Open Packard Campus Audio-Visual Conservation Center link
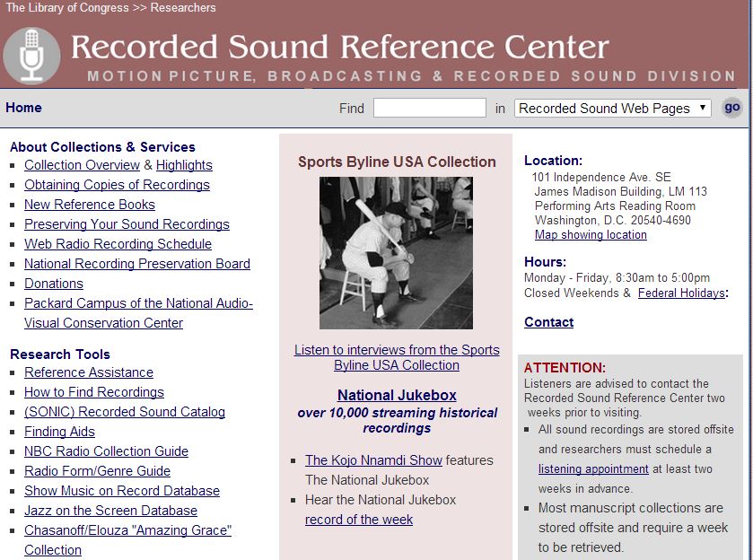Image resolution: width=753 pixels, height=560 pixels. point(138,313)
